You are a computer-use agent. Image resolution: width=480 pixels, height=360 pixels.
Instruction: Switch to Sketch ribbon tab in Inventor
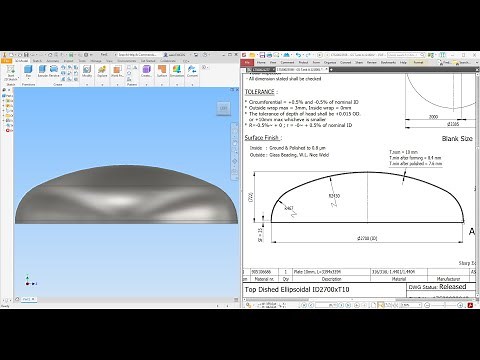[x=37, y=61]
